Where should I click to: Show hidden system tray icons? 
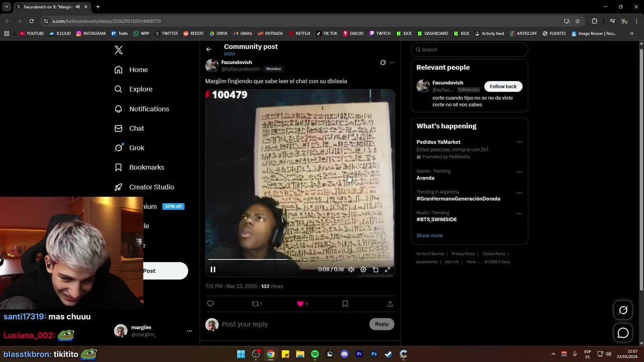(553, 354)
